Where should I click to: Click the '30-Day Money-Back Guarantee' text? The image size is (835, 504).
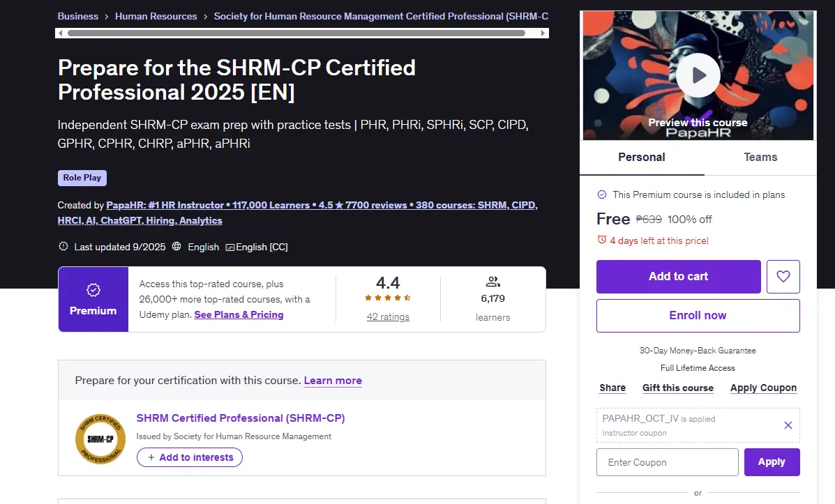click(698, 351)
